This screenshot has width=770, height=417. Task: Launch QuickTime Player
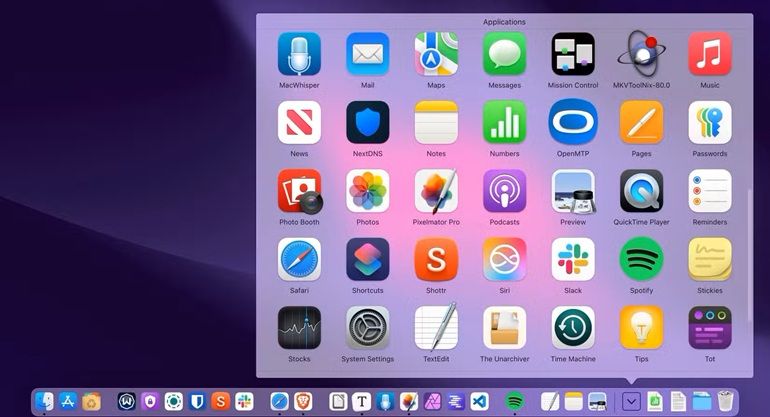click(x=641, y=191)
